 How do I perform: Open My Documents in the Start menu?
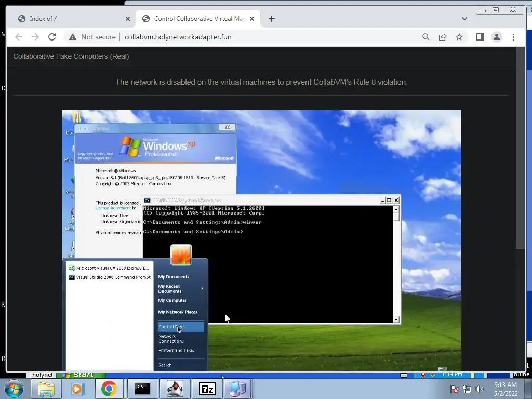(x=174, y=277)
